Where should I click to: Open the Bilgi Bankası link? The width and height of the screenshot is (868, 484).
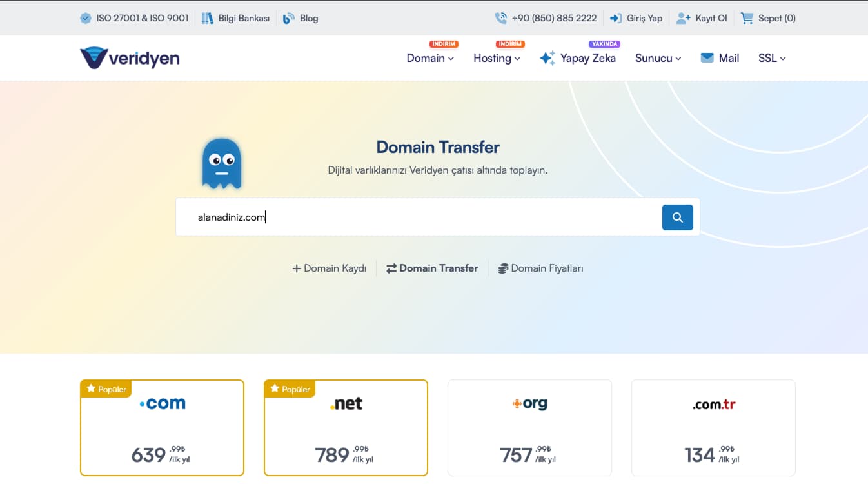(x=235, y=18)
